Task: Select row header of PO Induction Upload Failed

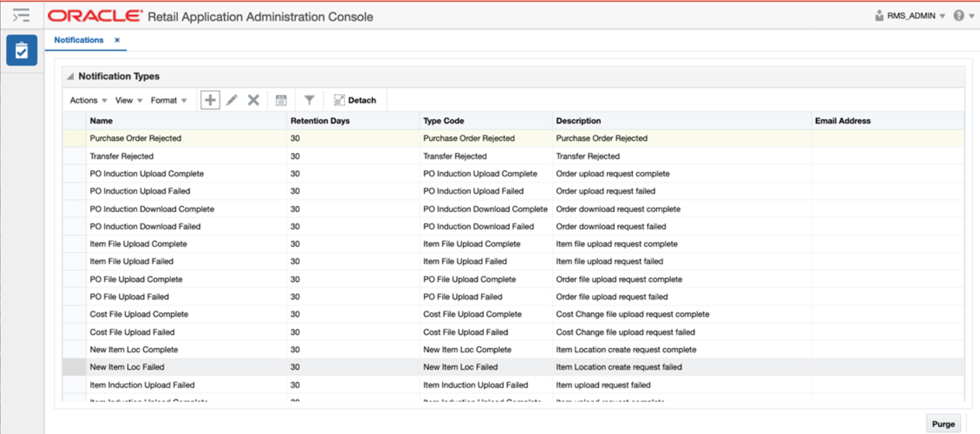Action: coord(74,191)
